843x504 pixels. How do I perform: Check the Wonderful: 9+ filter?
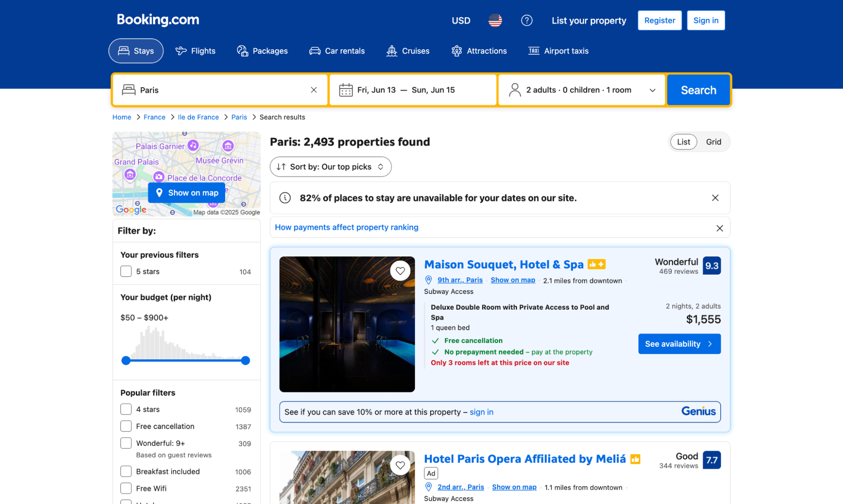(126, 443)
